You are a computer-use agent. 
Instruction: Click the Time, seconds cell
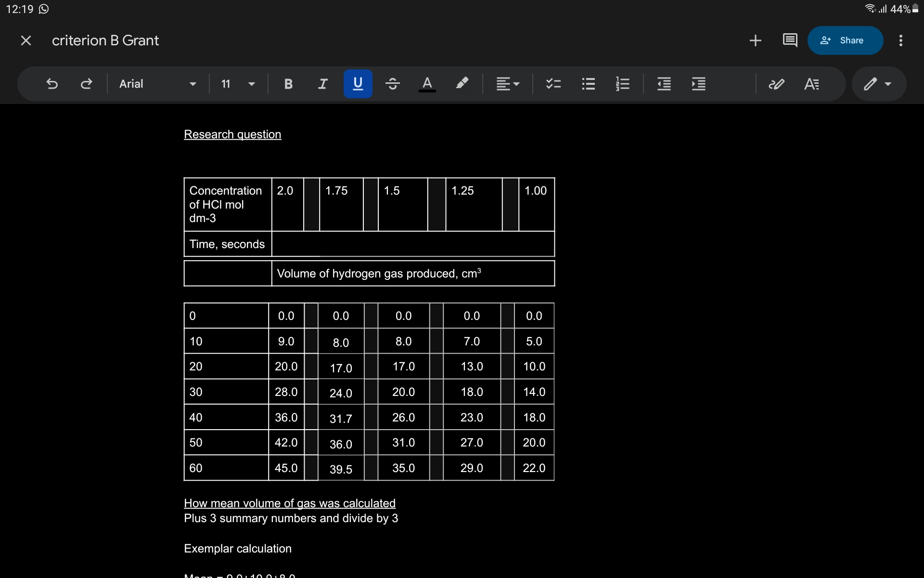(x=228, y=244)
